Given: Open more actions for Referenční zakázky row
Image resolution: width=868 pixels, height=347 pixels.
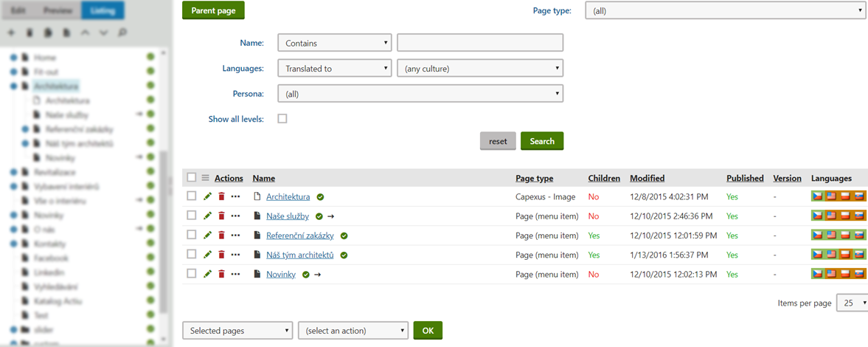Looking at the screenshot, I should pos(235,236).
